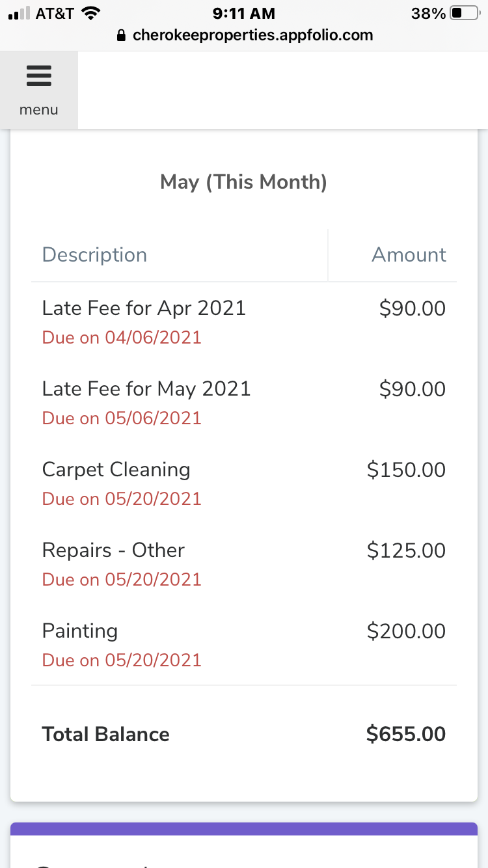
Task: Select the Description column header
Action: 94,254
